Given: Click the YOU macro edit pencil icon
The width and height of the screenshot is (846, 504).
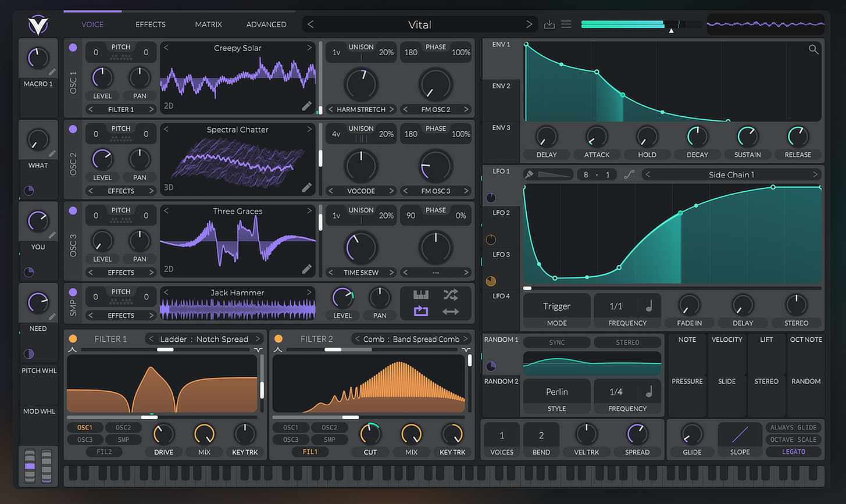Looking at the screenshot, I should pyautogui.click(x=52, y=235).
